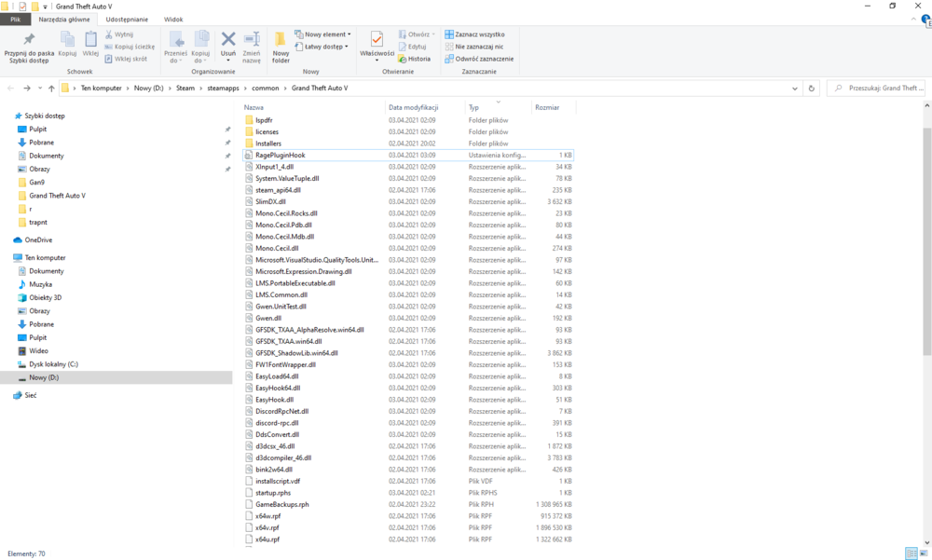
Task: Go back with the left arrow
Action: [x=10, y=88]
